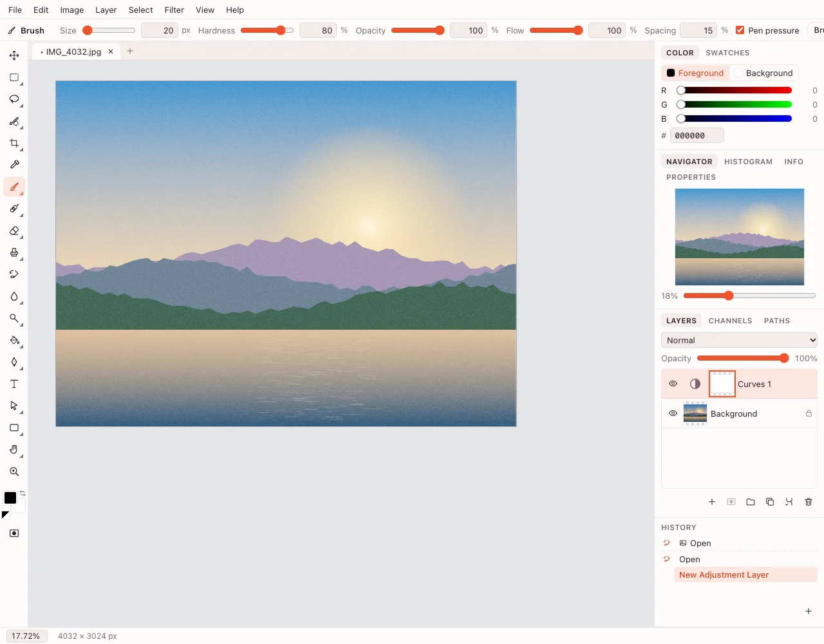
Task: Select the Zoom tool
Action: point(14,471)
